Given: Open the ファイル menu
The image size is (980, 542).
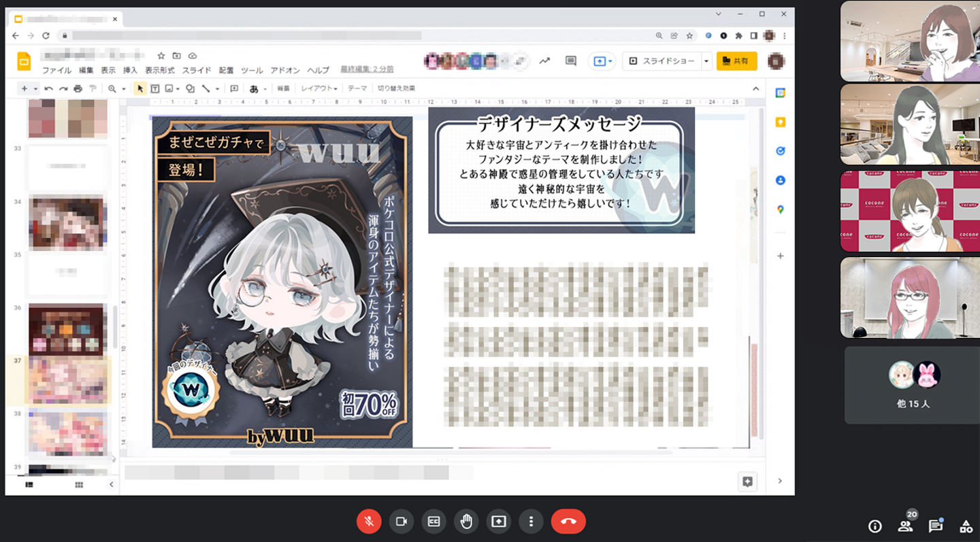Looking at the screenshot, I should [56, 70].
